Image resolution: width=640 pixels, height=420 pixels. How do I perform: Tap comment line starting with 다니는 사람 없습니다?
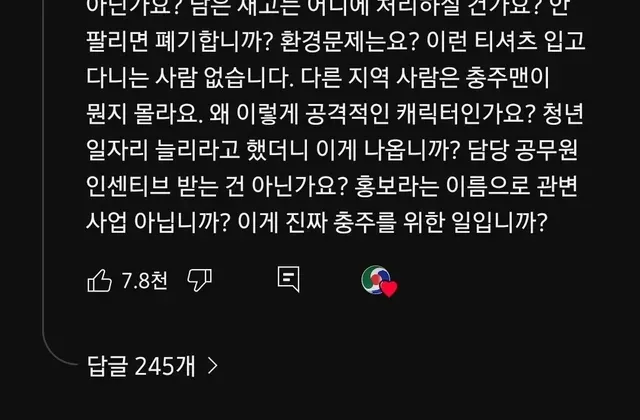pyautogui.click(x=318, y=78)
